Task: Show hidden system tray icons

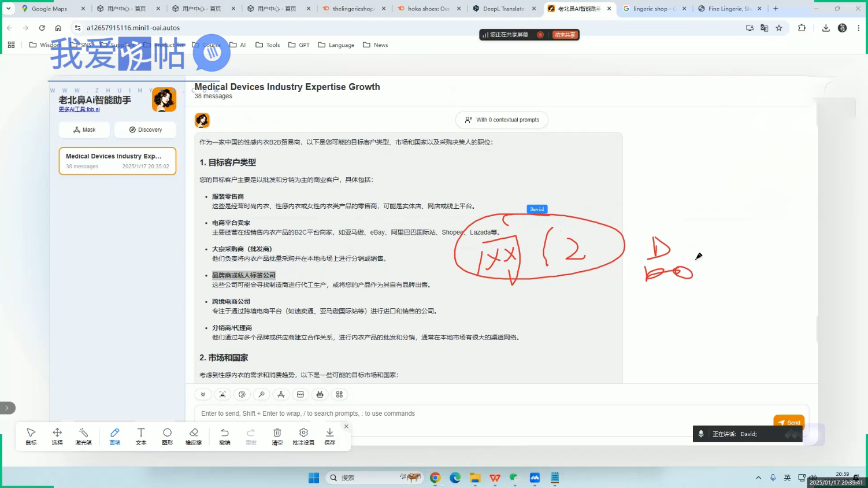Action: click(758, 478)
